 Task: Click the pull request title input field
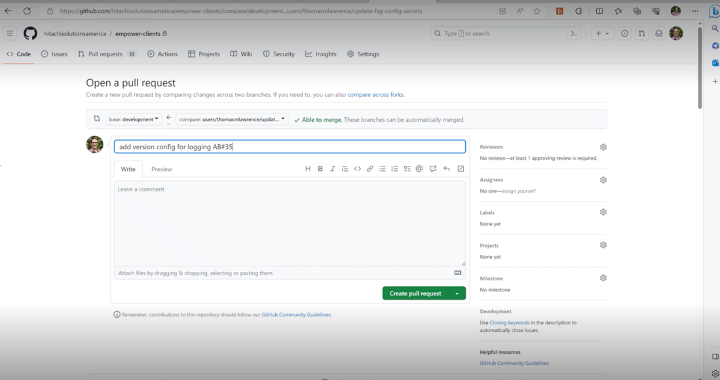click(x=290, y=147)
